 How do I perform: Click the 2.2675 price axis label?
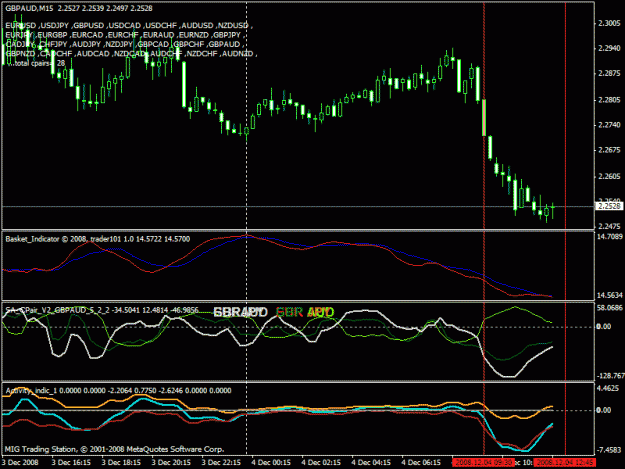[x=609, y=150]
